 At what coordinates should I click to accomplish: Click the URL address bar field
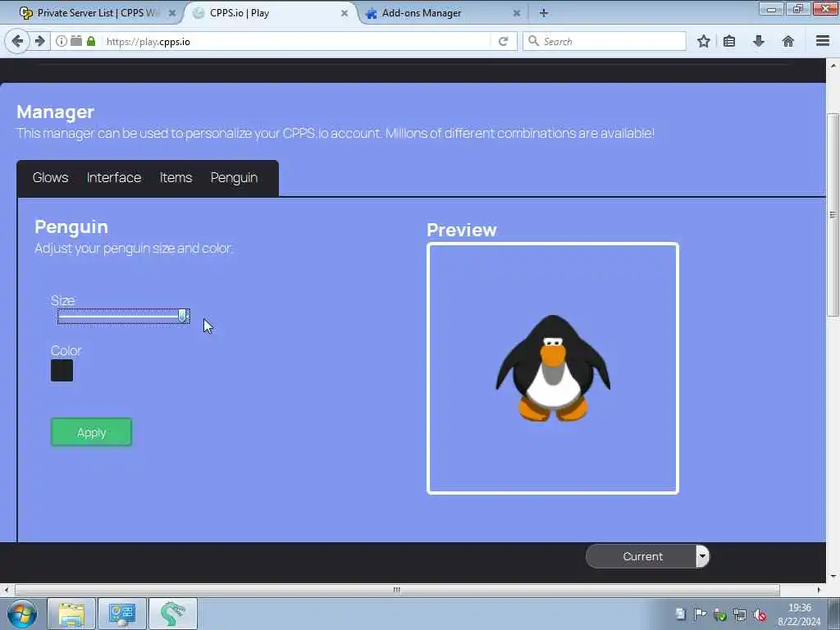click(297, 41)
